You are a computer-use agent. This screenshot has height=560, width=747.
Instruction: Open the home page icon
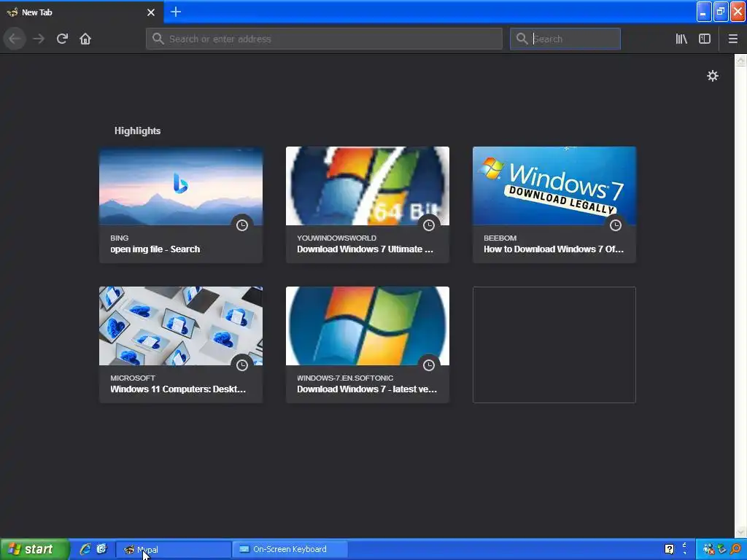click(x=85, y=39)
